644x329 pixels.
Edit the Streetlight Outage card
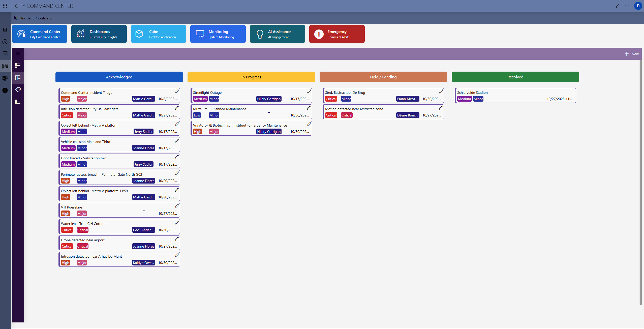(309, 92)
